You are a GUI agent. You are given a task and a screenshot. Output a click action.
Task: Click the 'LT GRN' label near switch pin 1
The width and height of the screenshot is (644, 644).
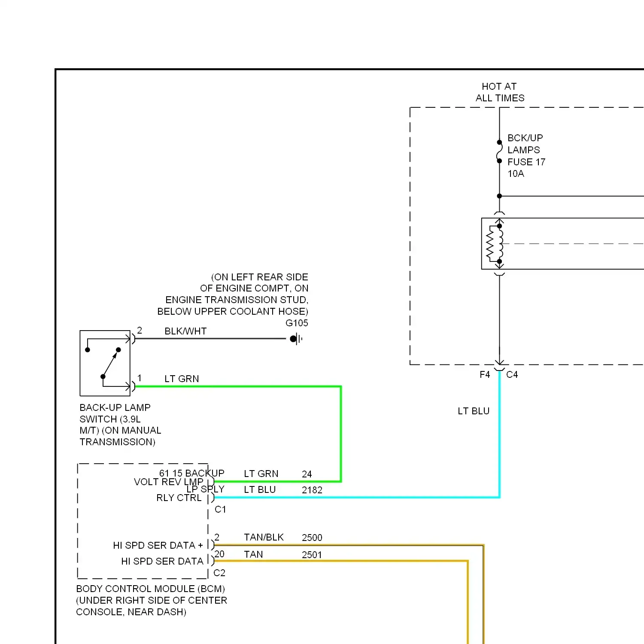coord(182,379)
